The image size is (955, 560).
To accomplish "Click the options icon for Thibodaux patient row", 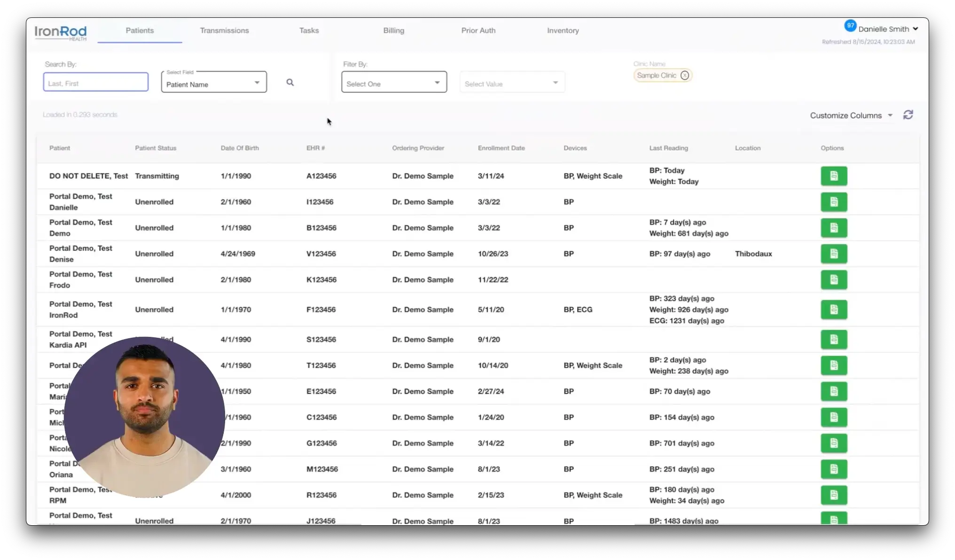I will coord(834,254).
